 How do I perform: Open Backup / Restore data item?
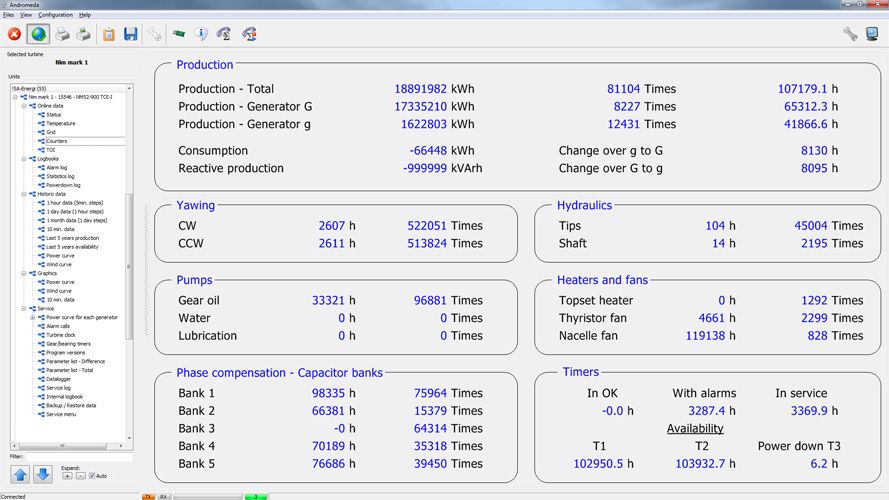(x=71, y=406)
